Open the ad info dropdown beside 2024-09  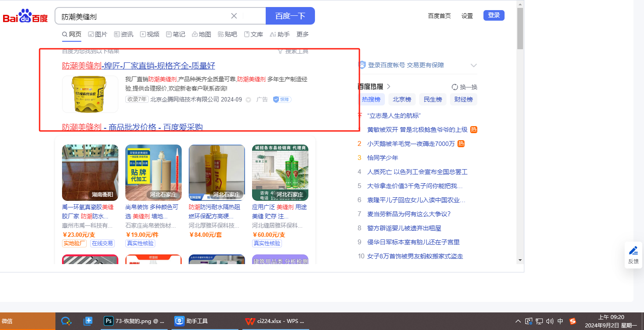pyautogui.click(x=248, y=100)
